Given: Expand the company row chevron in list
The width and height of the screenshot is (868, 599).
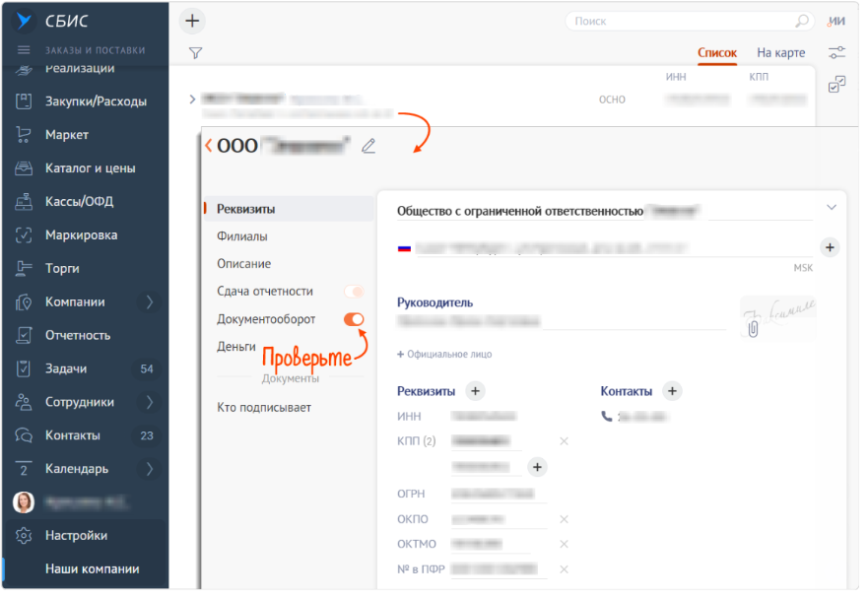Looking at the screenshot, I should point(194,100).
